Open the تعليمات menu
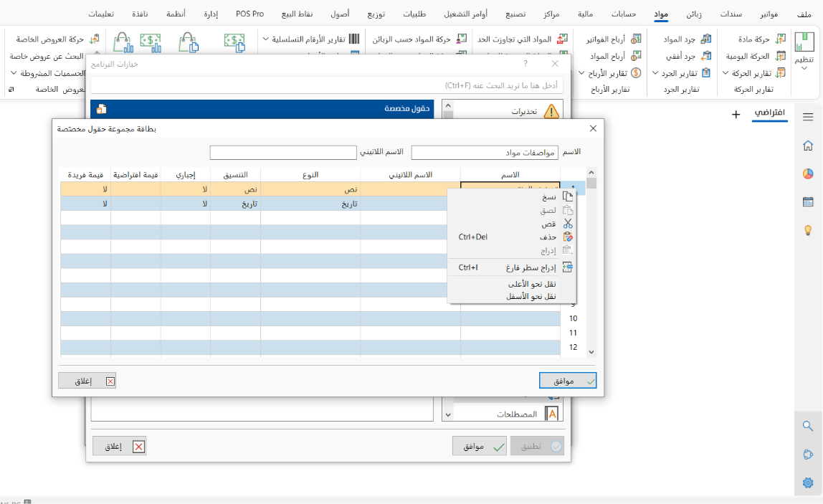This screenshot has width=823, height=504. click(x=101, y=14)
